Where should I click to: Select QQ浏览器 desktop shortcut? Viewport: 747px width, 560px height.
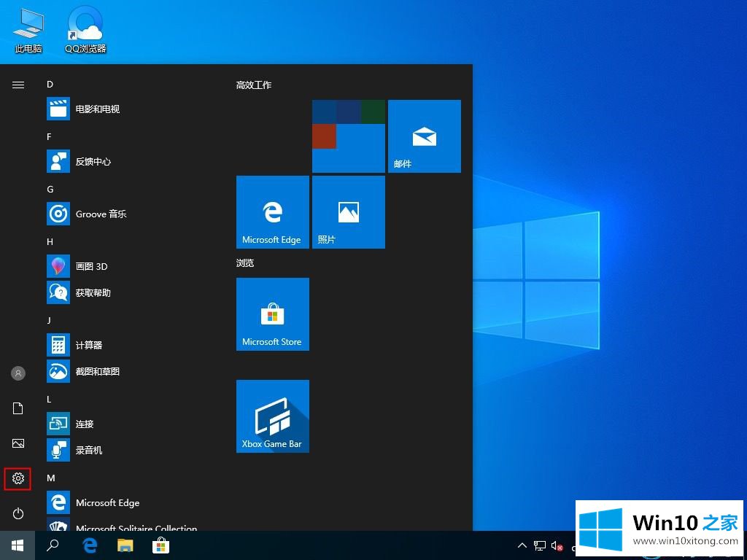point(85,29)
